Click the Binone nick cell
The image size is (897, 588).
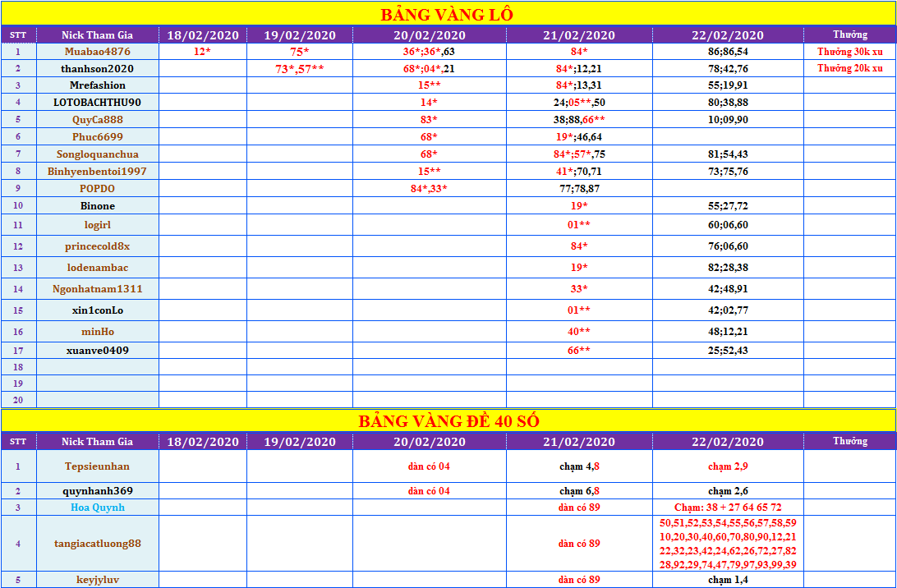(x=97, y=206)
